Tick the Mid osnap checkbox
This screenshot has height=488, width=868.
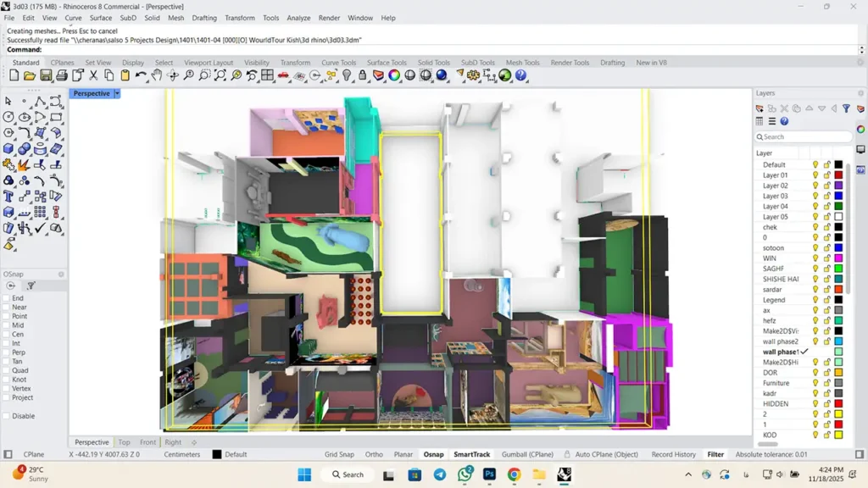coord(7,325)
